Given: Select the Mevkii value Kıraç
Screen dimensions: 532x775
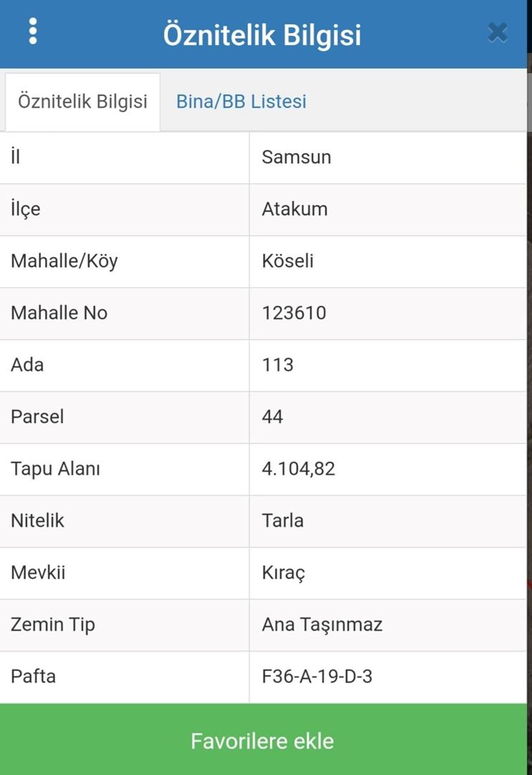Looking at the screenshot, I should (283, 573).
